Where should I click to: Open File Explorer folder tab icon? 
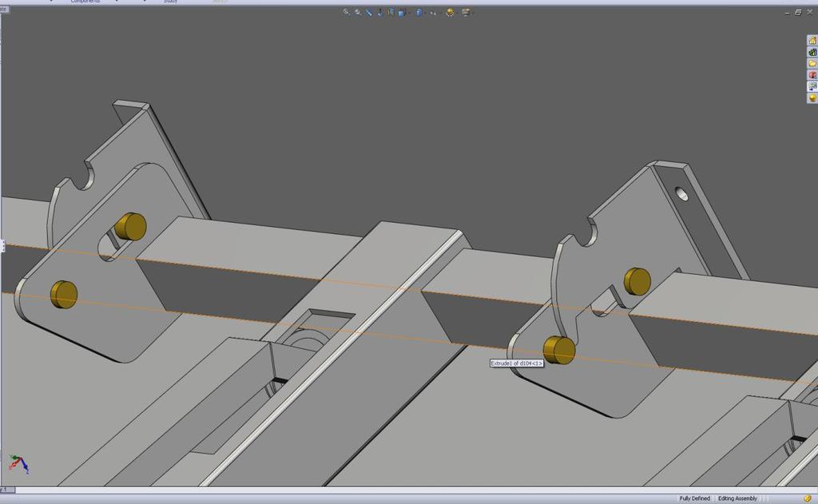[x=812, y=64]
